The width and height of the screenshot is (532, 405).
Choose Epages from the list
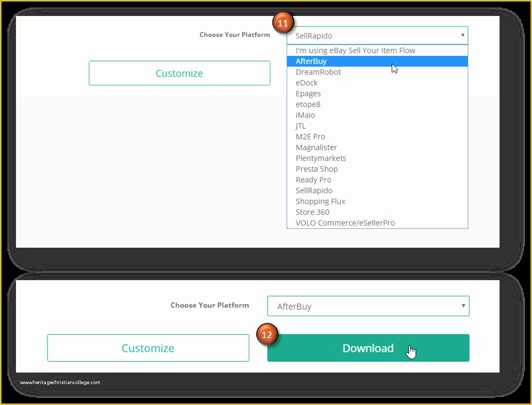(x=377, y=93)
